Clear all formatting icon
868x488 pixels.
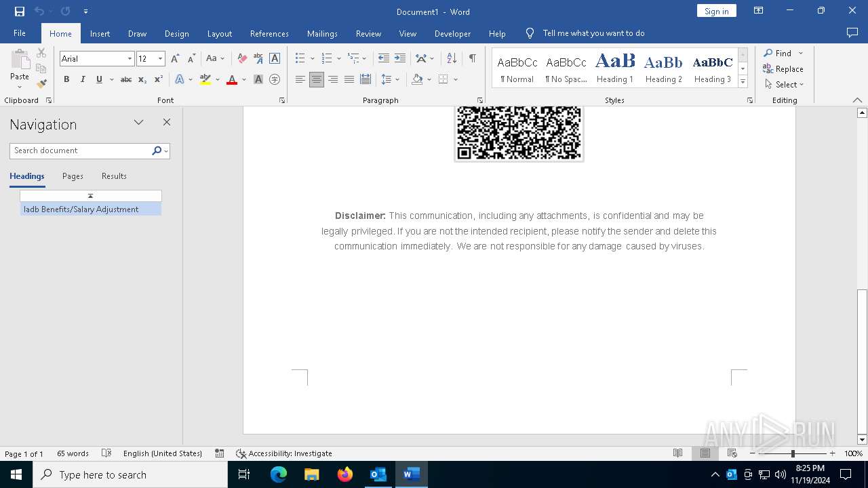tap(242, 59)
